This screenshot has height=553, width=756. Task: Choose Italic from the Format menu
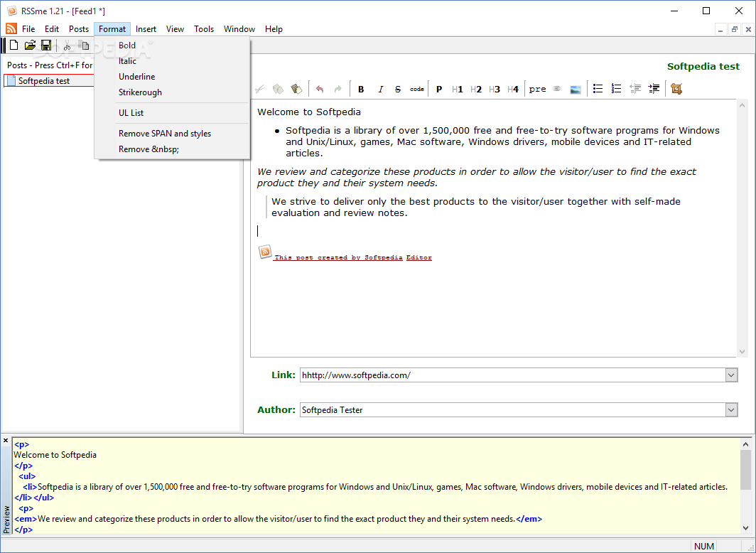[x=172, y=61]
